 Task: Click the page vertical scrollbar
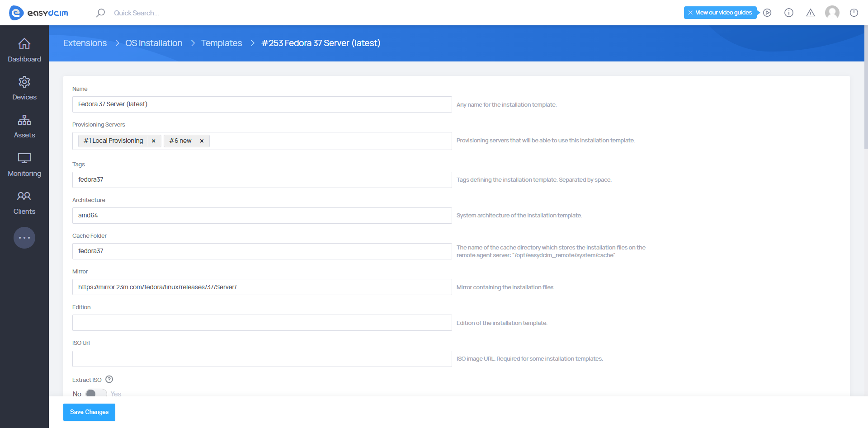coord(866,86)
